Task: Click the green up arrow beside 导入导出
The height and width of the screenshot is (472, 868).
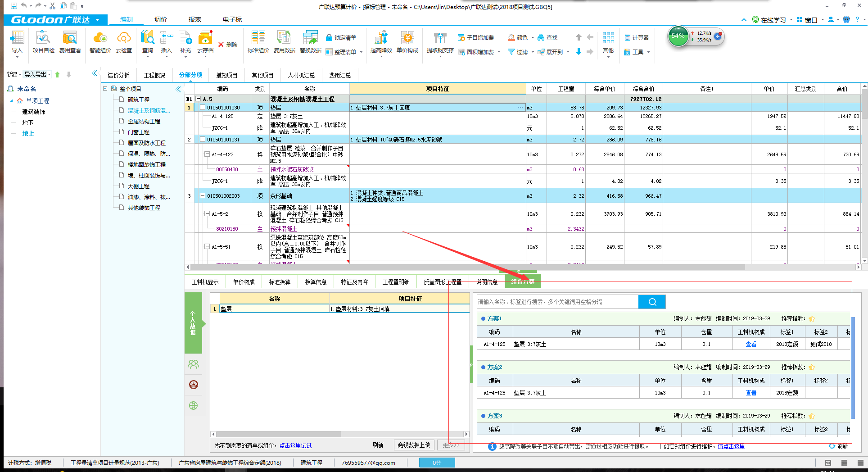Action: pyautogui.click(x=58, y=75)
